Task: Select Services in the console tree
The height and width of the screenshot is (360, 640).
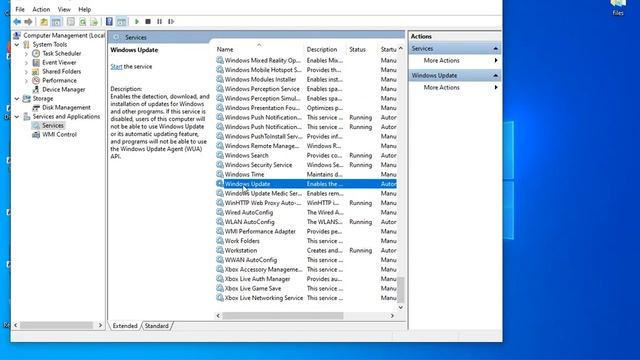Action: coord(53,125)
